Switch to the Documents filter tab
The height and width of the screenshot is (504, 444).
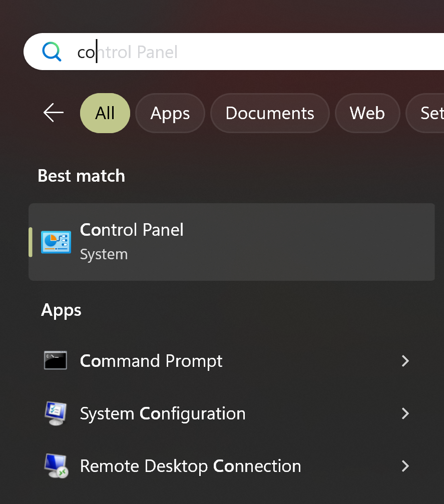(x=270, y=113)
